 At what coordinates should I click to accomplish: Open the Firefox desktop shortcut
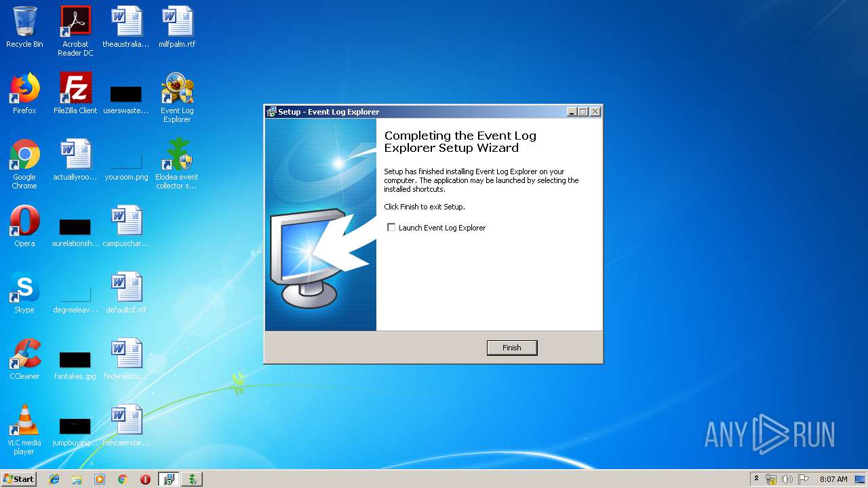tap(24, 94)
